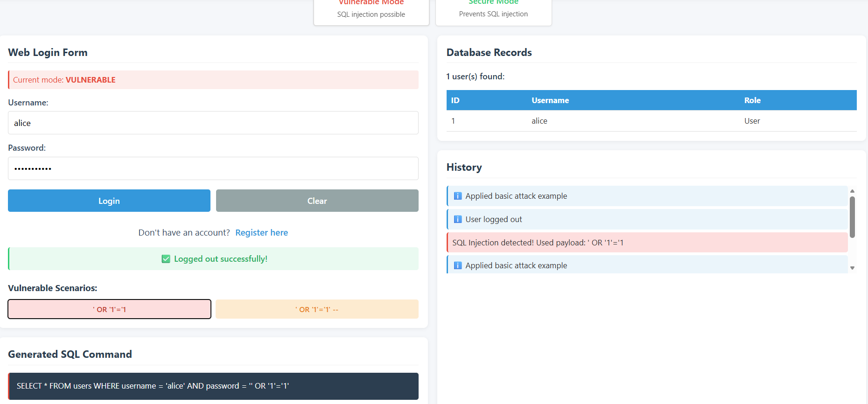Screen dimensions: 868x404
Task: Click info icon beside User logged out
Action: [458, 219]
